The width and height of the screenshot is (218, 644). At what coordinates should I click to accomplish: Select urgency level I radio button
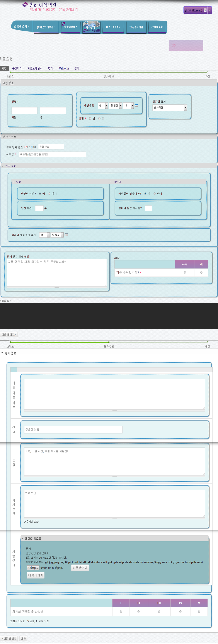[x=121, y=611]
